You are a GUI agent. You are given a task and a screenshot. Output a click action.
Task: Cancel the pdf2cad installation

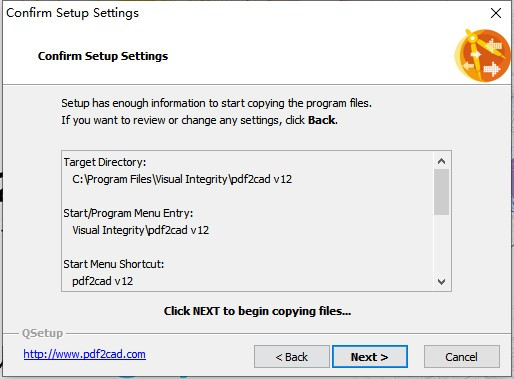[462, 357]
